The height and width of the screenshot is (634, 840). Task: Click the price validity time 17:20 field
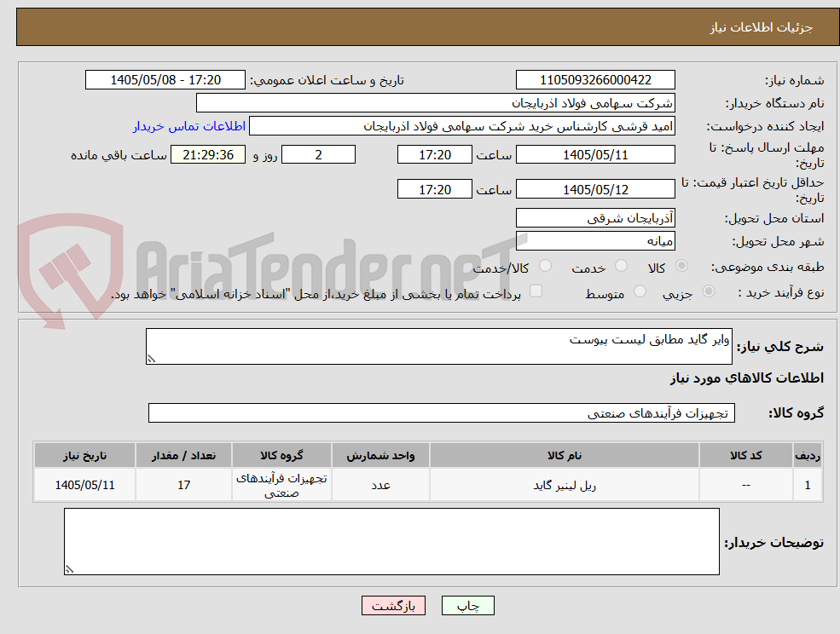[x=434, y=189]
